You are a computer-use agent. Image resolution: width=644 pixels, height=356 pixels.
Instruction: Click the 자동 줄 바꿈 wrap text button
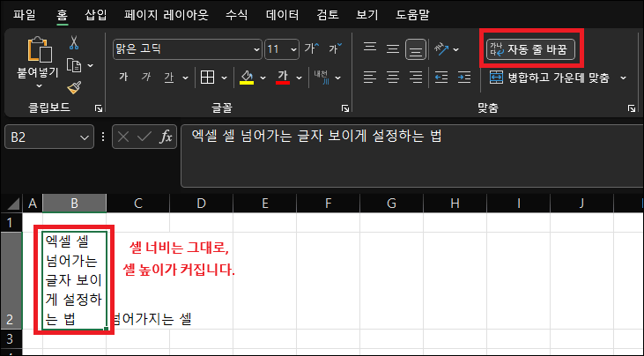click(x=530, y=49)
